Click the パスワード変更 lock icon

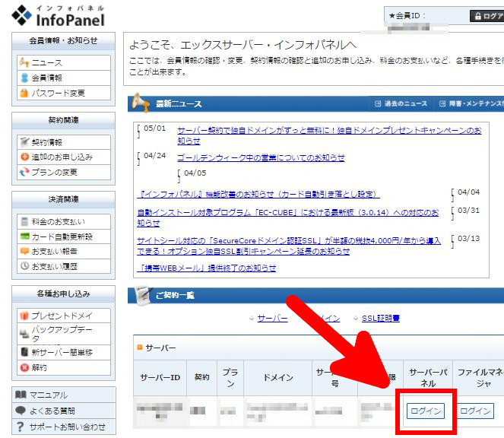[24, 93]
